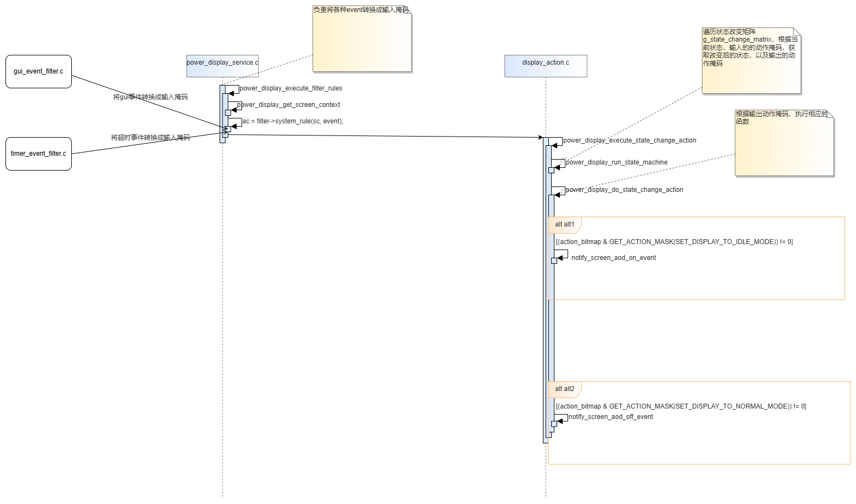Select the timer_event_filter.c box
The width and height of the screenshot is (856, 504).
[x=38, y=154]
